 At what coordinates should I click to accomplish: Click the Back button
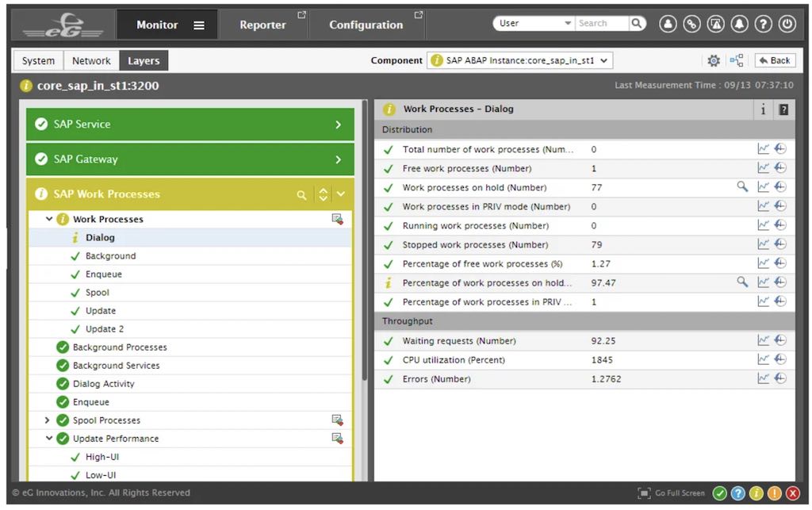(775, 60)
